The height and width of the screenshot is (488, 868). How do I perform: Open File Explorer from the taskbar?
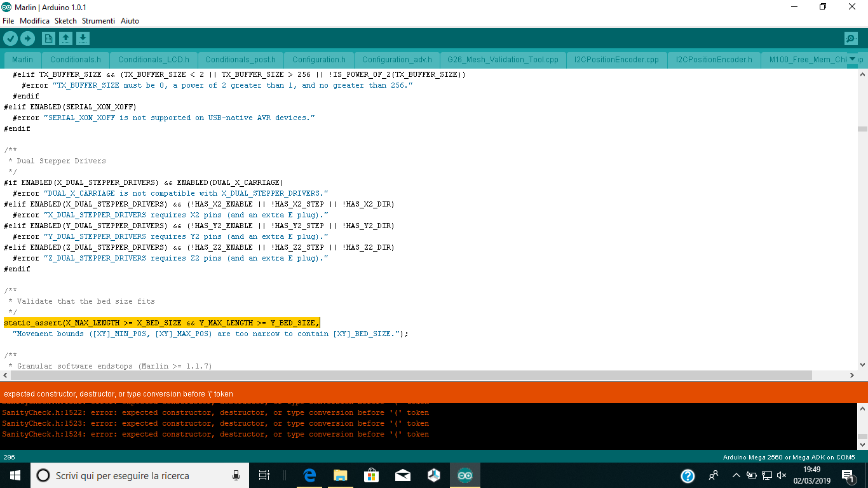(x=341, y=475)
